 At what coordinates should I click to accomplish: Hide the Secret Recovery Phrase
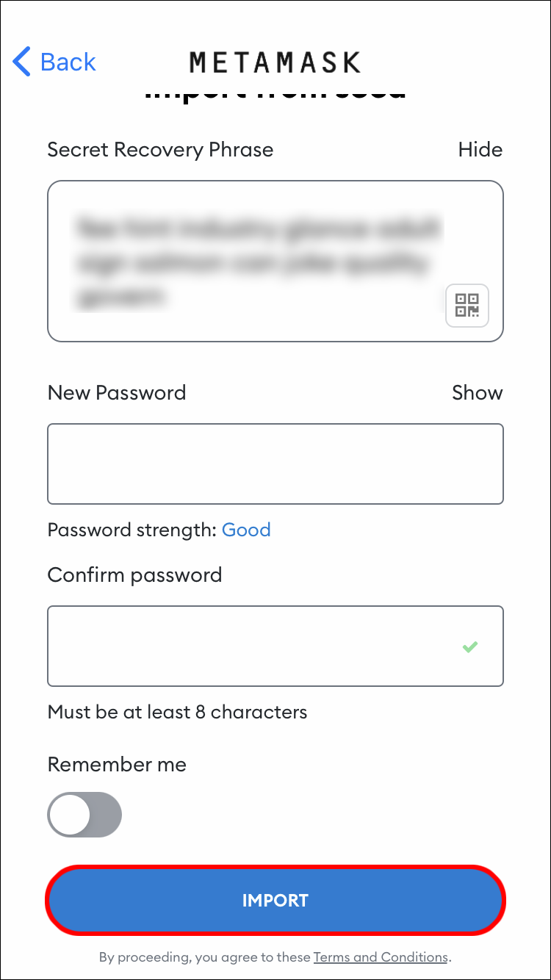pos(480,150)
